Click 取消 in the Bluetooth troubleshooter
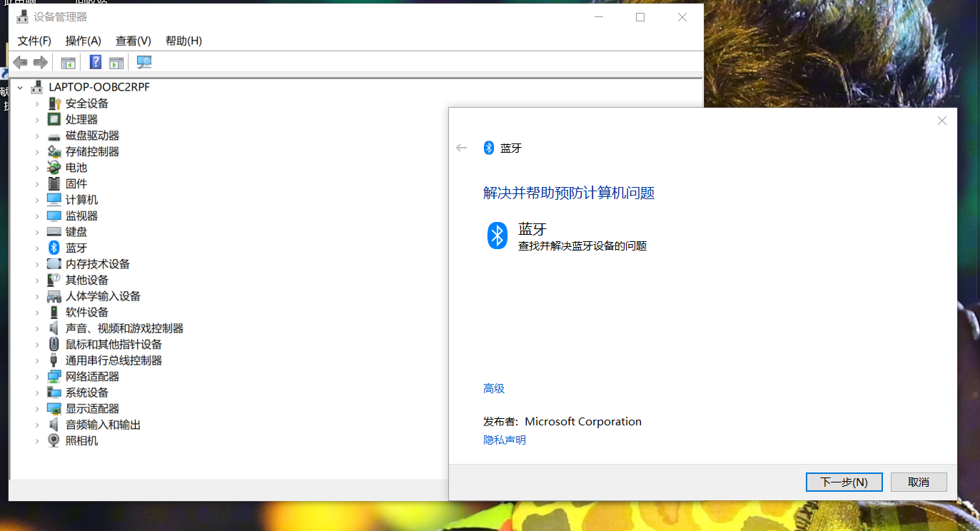 pyautogui.click(x=919, y=482)
